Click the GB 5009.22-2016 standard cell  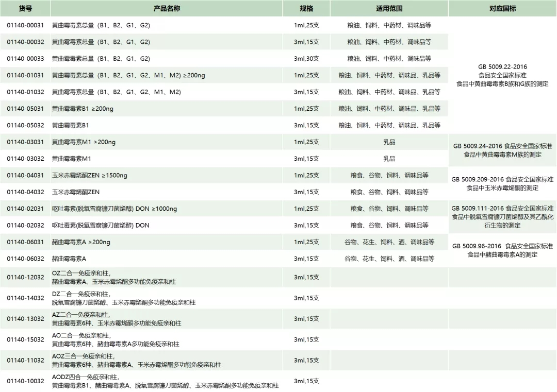pos(502,75)
